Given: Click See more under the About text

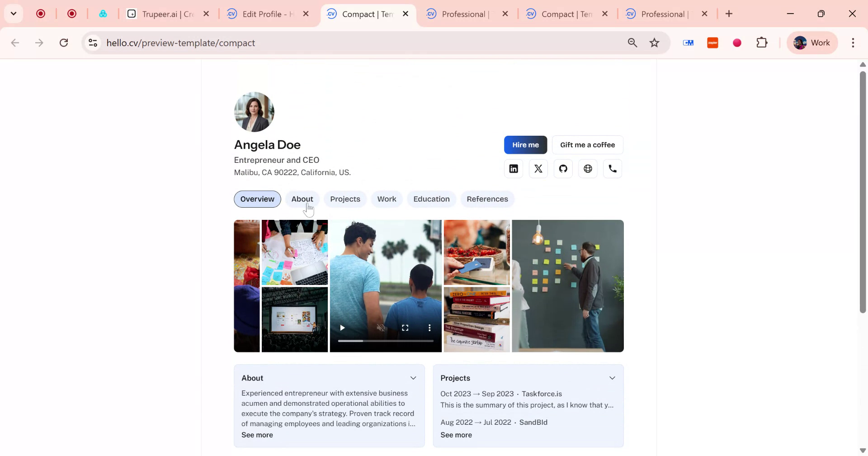Looking at the screenshot, I should pos(257,435).
